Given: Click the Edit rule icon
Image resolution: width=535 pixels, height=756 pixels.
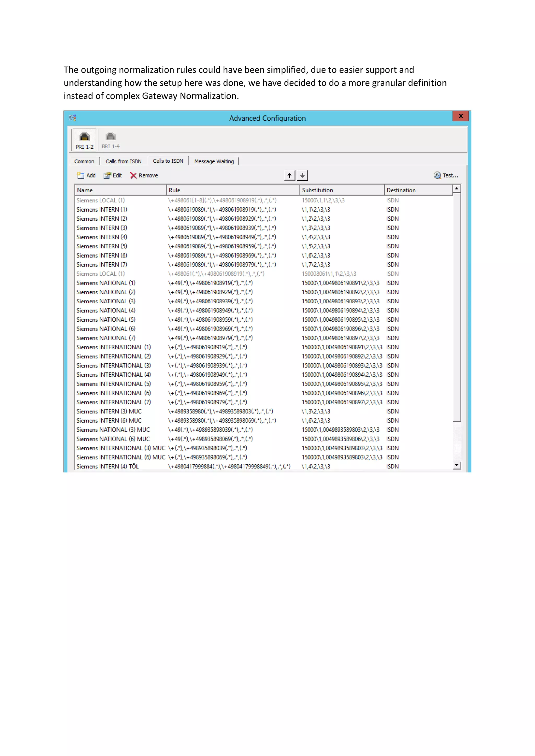Looking at the screenshot, I should 107,175.
